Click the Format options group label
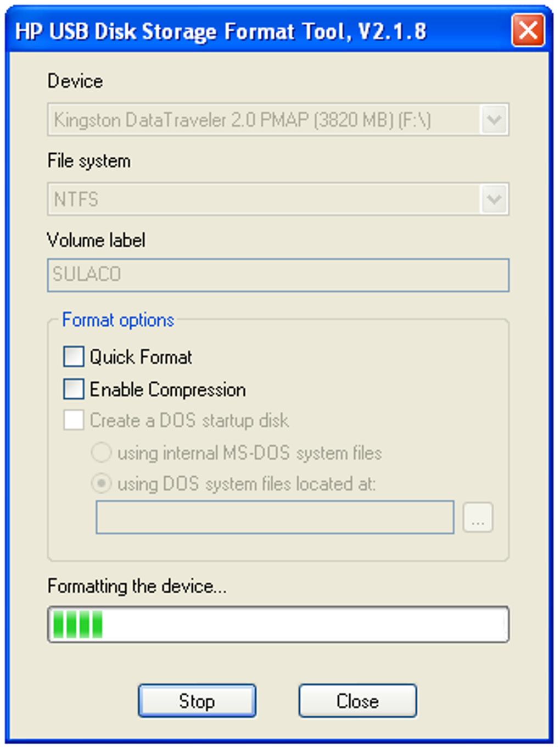 pos(118,320)
